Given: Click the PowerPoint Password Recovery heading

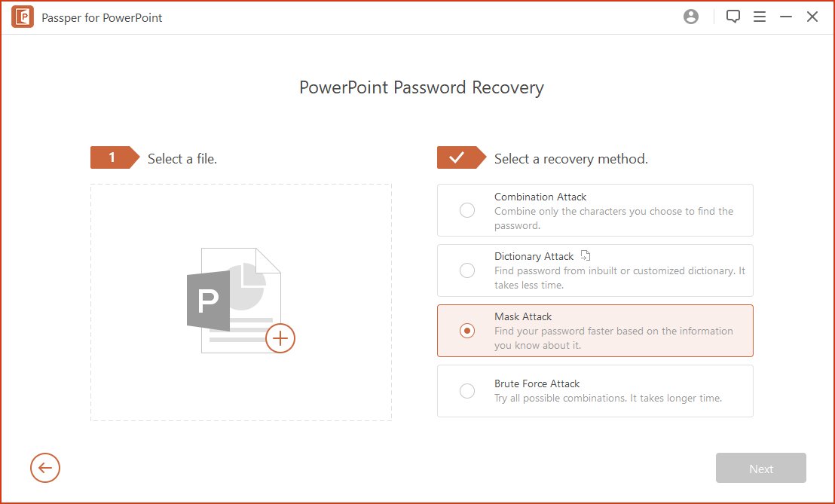Looking at the screenshot, I should point(421,87).
